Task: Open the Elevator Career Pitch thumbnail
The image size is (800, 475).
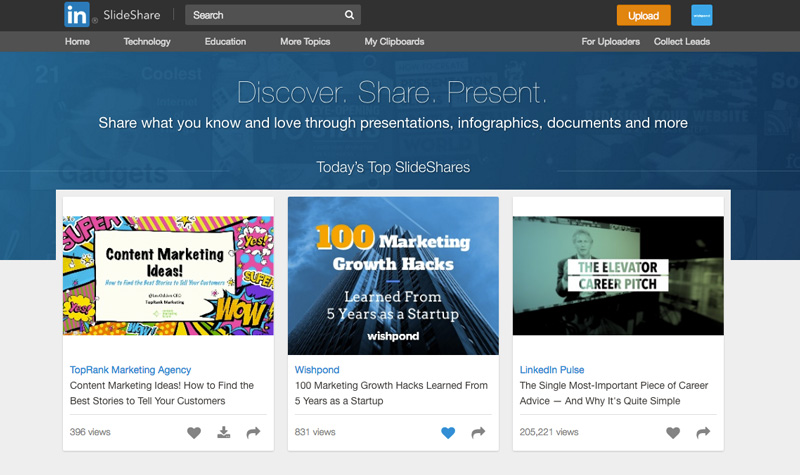Action: point(618,276)
